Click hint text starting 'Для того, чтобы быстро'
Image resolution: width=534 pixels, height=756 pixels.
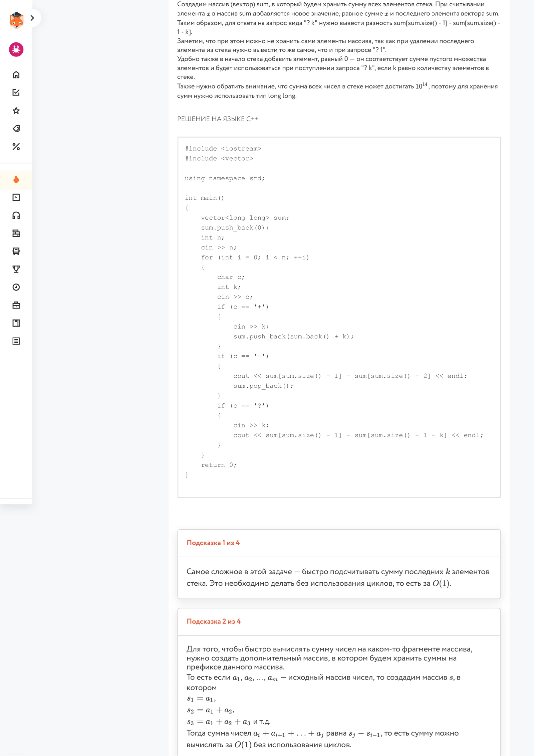329,658
